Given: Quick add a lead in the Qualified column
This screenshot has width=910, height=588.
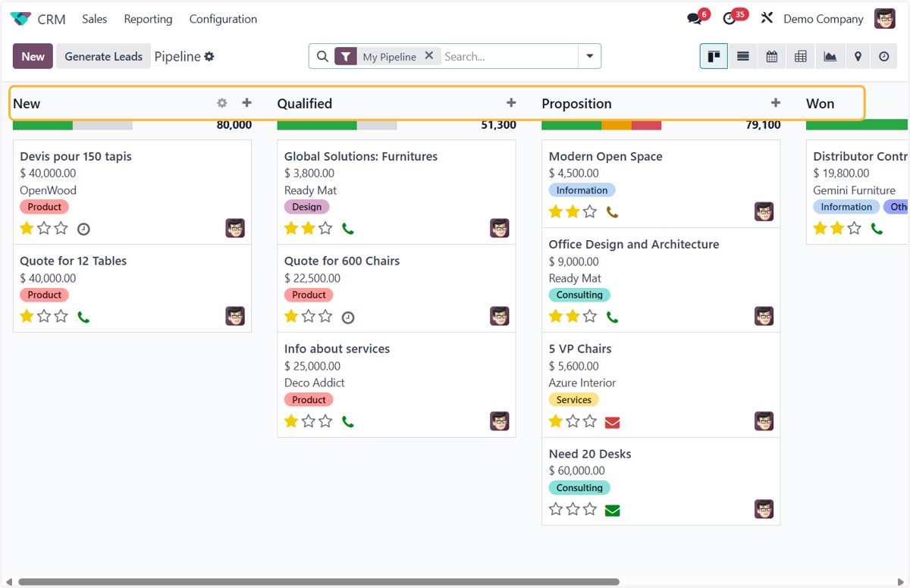Looking at the screenshot, I should tap(511, 103).
